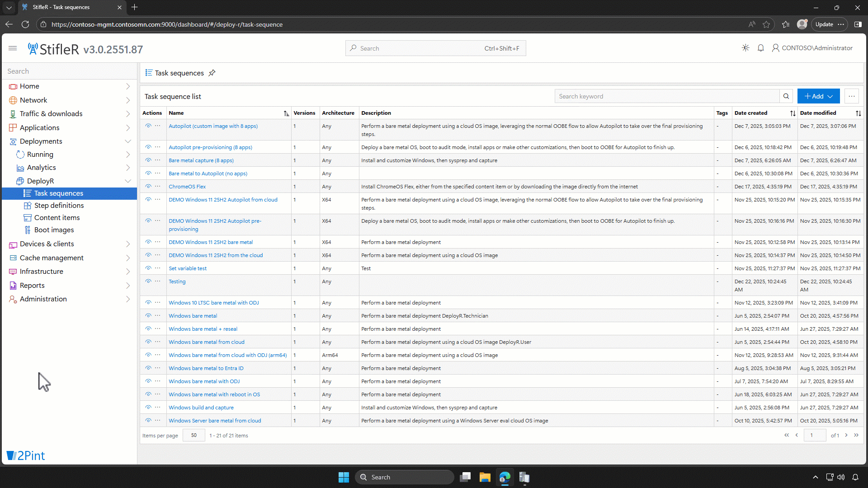This screenshot has height=488, width=868.
Task: Sort by the Date created column arrows
Action: [x=793, y=113]
